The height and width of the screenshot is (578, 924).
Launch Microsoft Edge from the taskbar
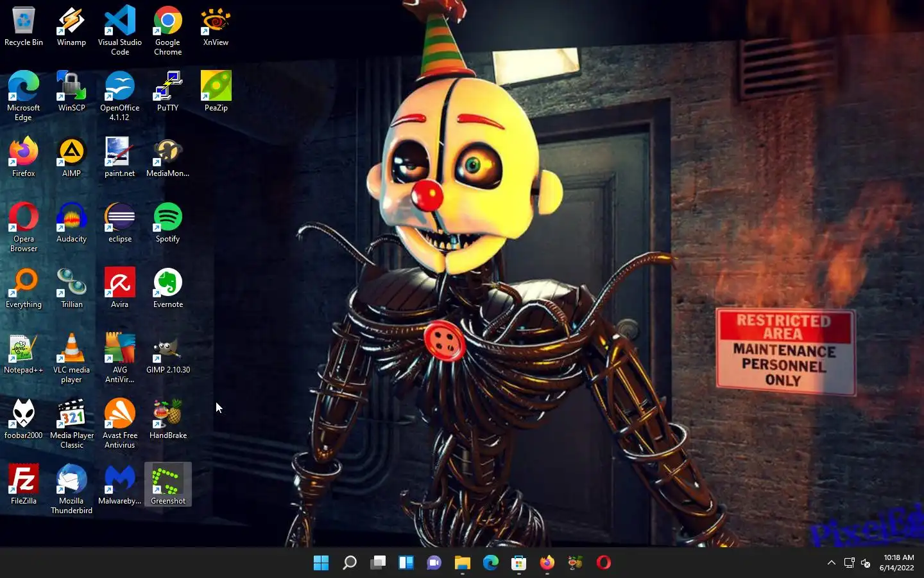point(491,563)
